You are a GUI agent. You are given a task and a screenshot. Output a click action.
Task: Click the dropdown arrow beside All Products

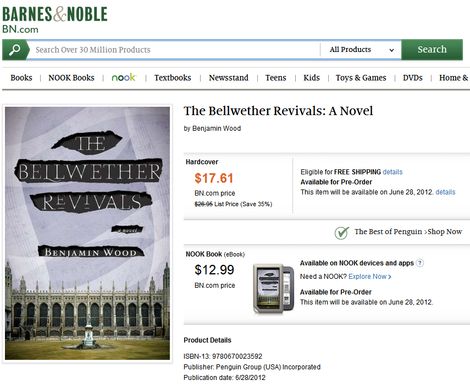coord(392,50)
